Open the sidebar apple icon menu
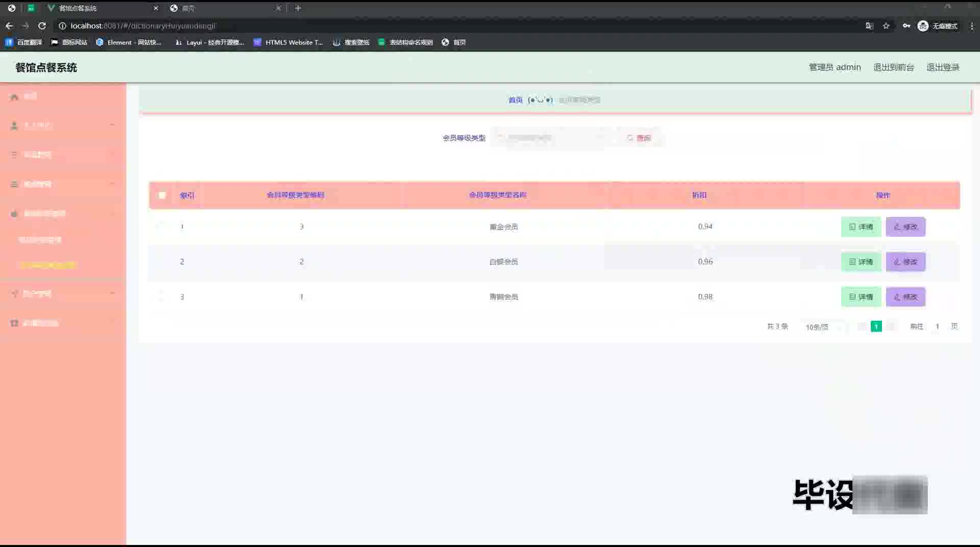 pyautogui.click(x=63, y=213)
